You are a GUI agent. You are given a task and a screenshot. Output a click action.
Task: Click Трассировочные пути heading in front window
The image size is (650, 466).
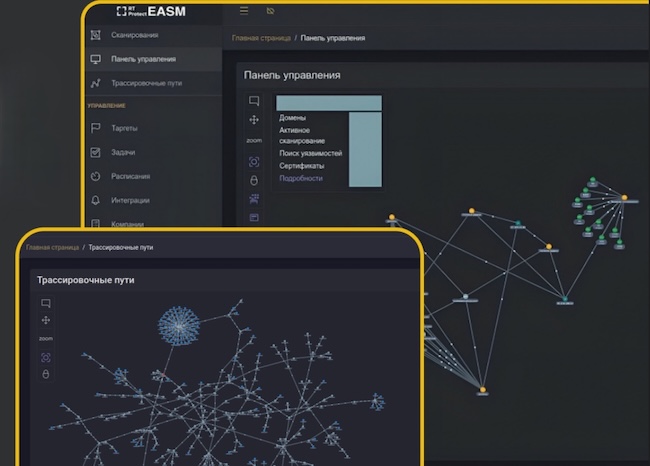click(86, 280)
